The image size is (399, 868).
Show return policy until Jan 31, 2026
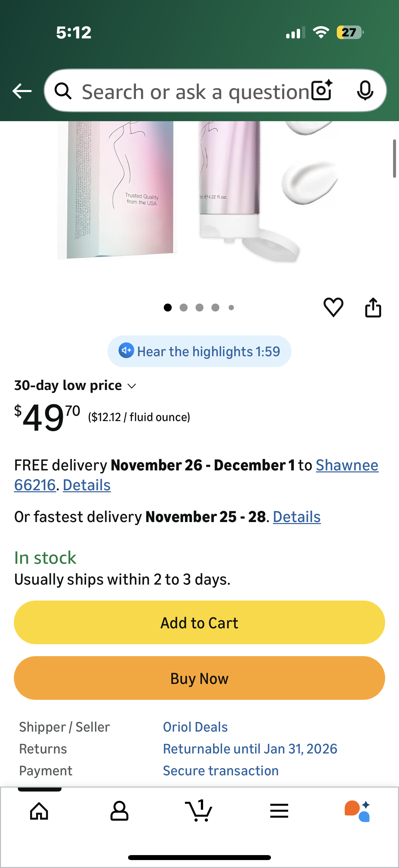coord(250,749)
